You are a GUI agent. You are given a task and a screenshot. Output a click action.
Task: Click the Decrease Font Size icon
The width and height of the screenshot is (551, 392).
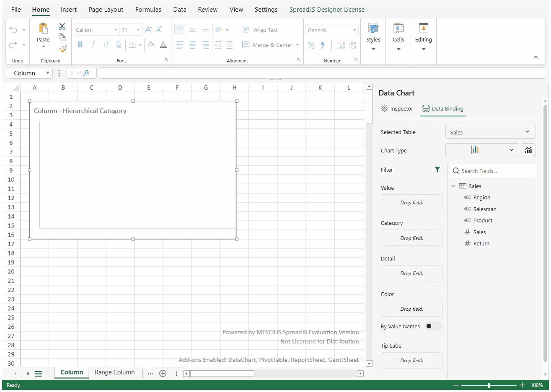coord(159,30)
